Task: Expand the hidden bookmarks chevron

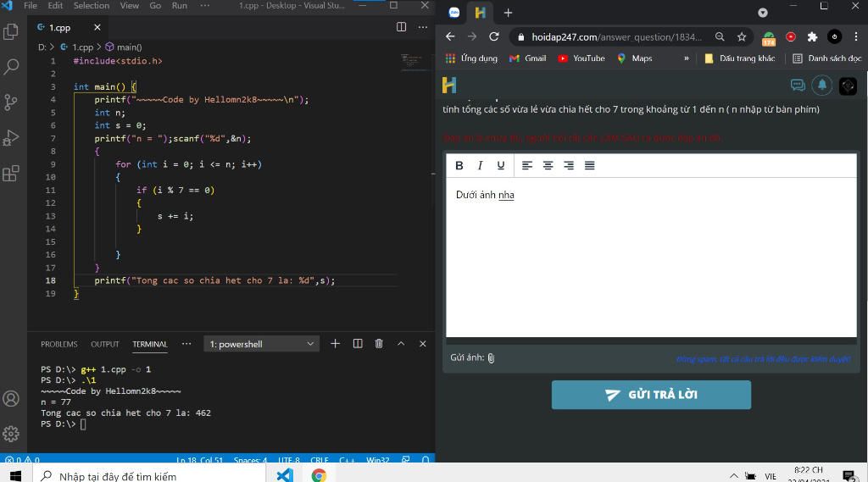Action: coord(687,58)
